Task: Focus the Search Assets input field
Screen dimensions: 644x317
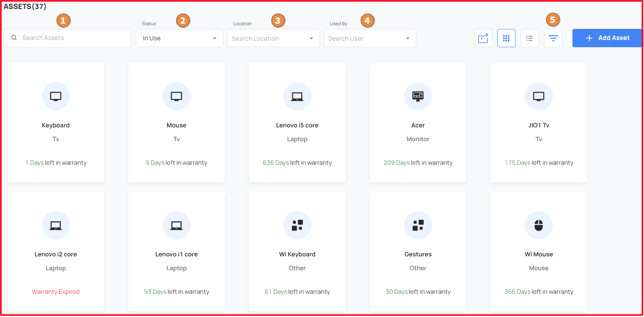Action: coord(67,38)
